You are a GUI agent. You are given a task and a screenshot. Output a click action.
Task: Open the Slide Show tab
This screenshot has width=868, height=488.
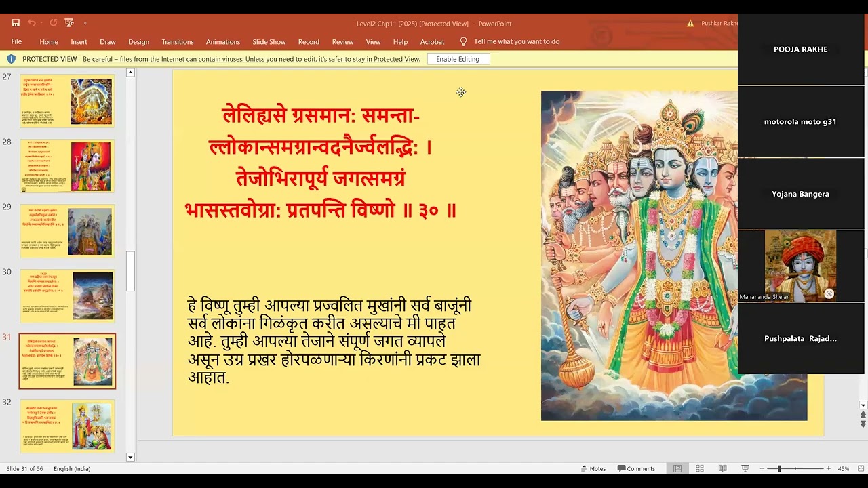269,42
